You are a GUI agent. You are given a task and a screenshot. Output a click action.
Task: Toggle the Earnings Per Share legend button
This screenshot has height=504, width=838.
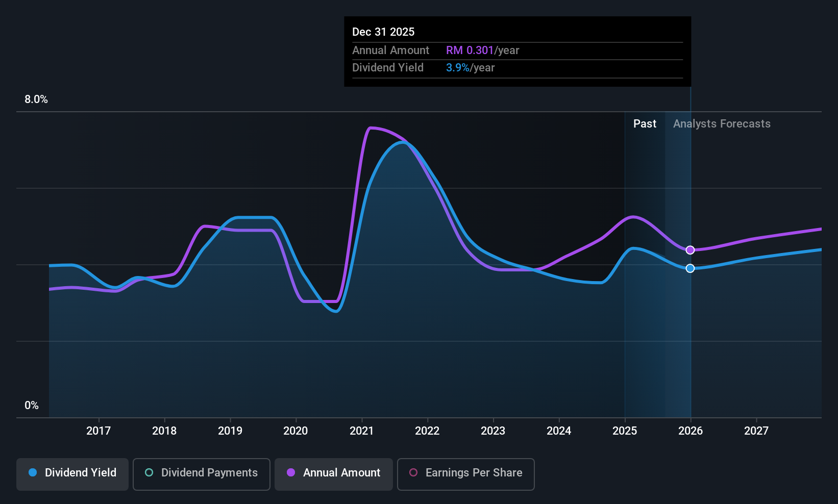point(466,474)
